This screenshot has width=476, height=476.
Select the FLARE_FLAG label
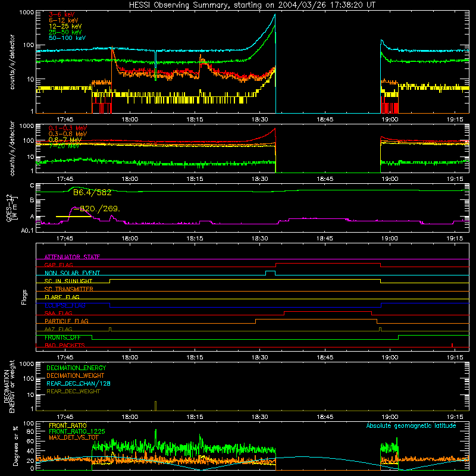pos(62,297)
